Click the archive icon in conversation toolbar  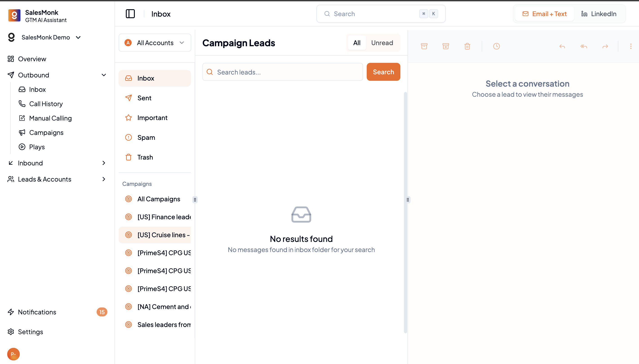424,46
